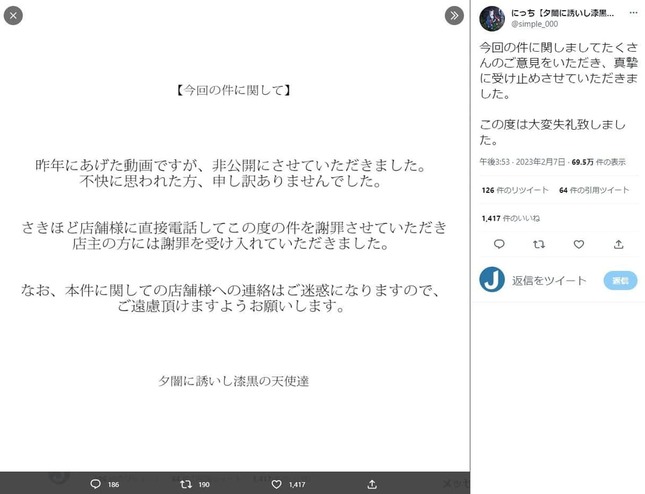
Task: Retweet using the icon below the image
Action: click(184, 484)
